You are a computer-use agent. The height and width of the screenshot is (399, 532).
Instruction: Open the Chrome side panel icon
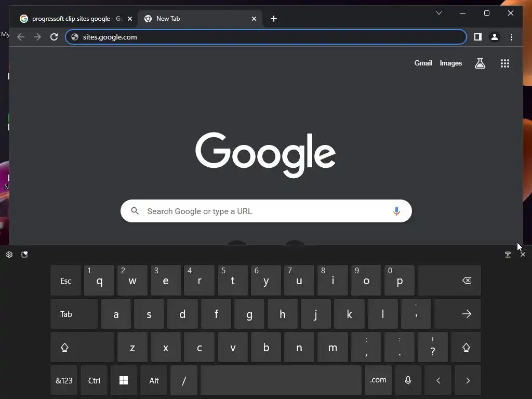[478, 37]
